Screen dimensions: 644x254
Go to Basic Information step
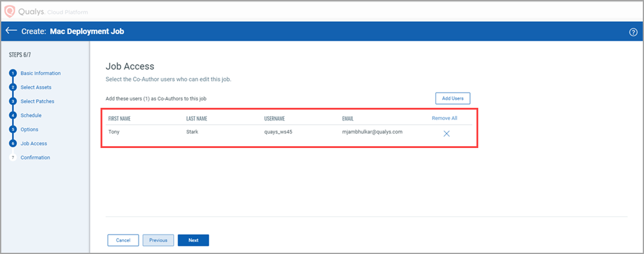pos(40,73)
